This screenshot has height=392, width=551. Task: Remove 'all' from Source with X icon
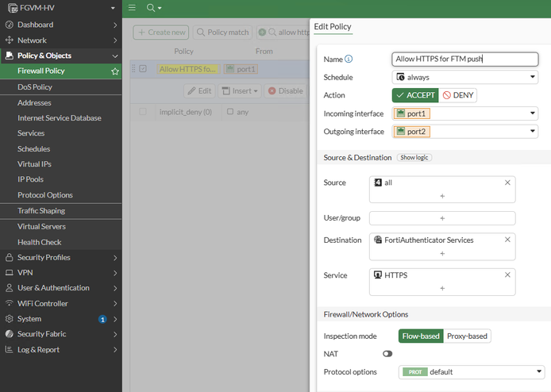click(507, 183)
